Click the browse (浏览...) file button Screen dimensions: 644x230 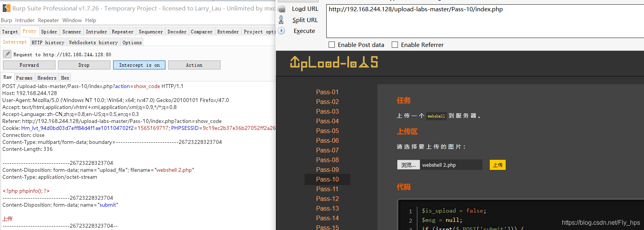(x=408, y=165)
